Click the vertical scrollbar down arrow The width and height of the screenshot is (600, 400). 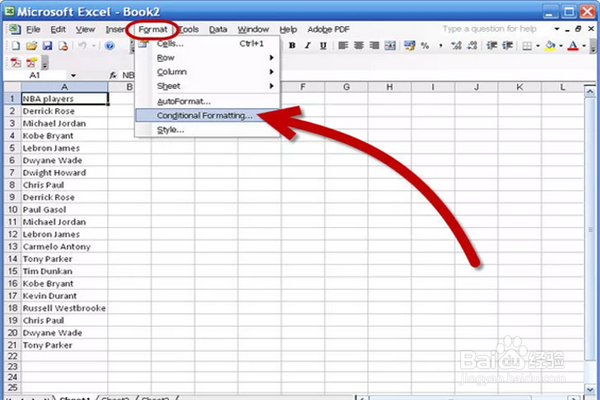point(590,389)
